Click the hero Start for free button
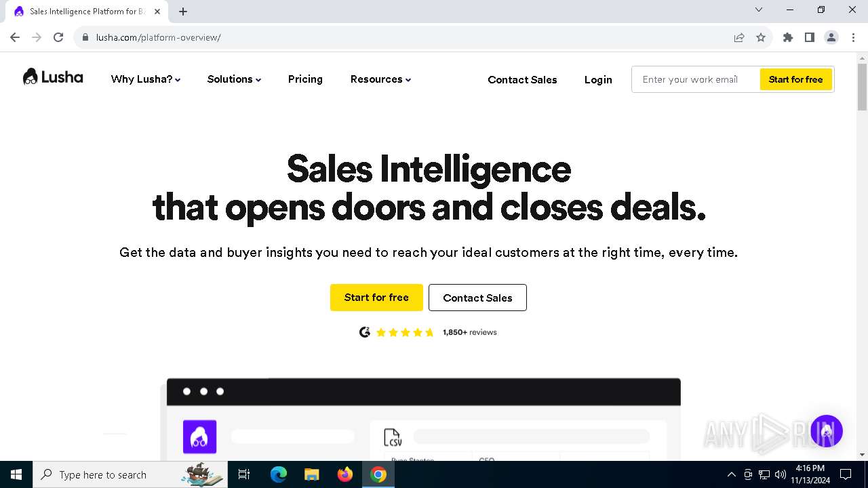This screenshot has width=868, height=488. (x=376, y=298)
